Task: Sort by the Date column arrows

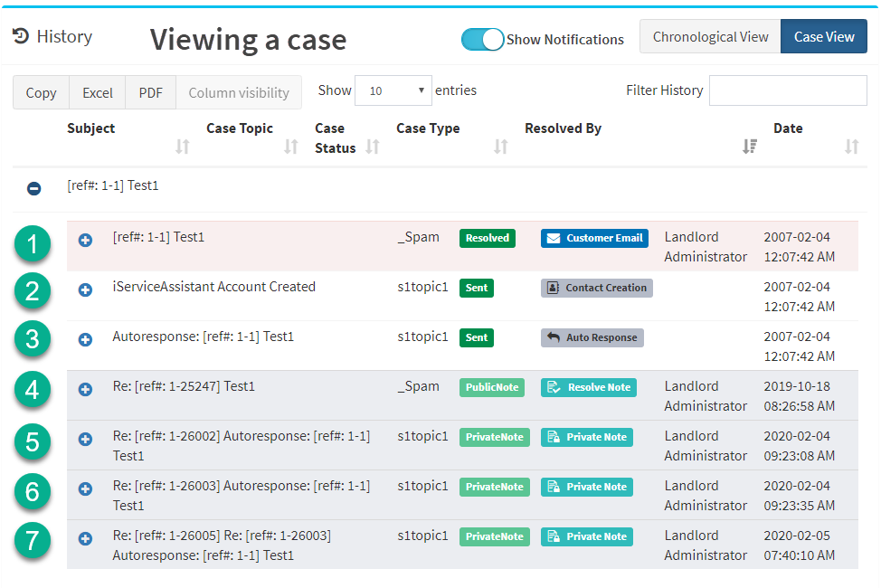Action: [852, 147]
